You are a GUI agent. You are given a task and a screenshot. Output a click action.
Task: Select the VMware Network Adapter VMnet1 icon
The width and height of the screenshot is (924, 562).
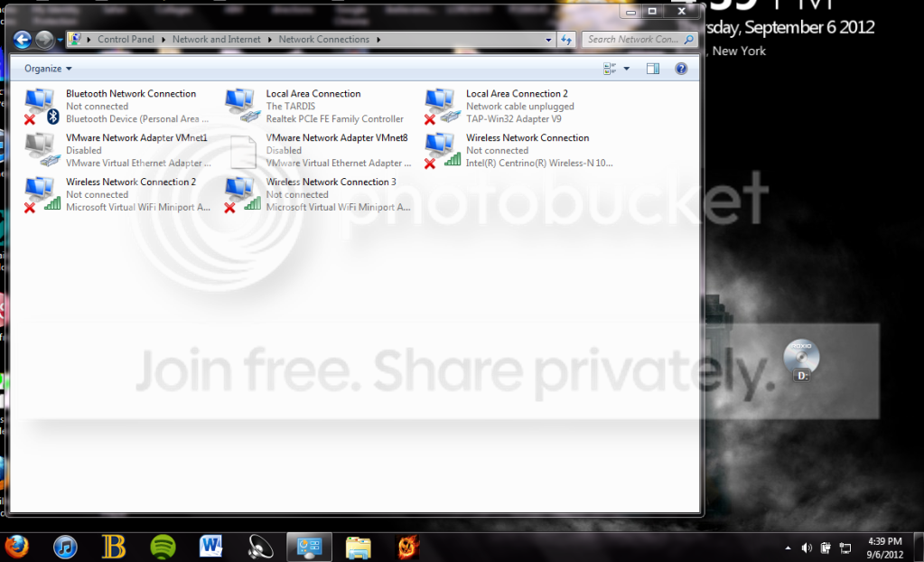click(x=42, y=150)
